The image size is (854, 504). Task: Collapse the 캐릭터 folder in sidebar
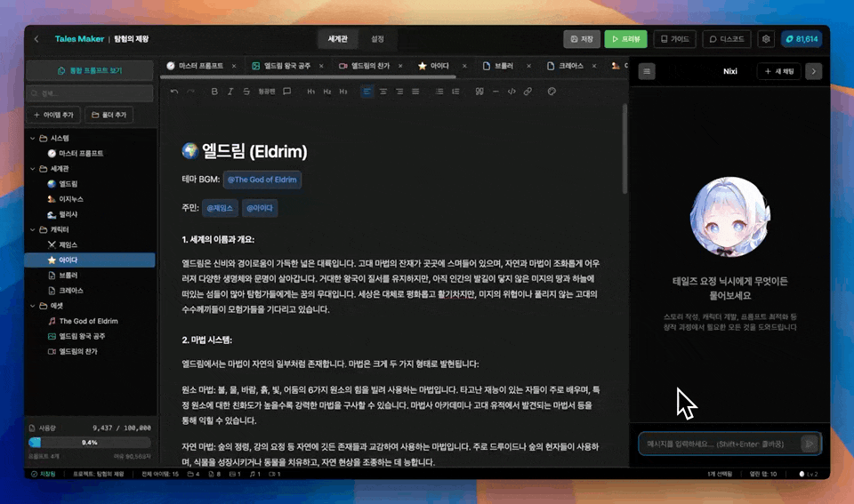pos(32,229)
